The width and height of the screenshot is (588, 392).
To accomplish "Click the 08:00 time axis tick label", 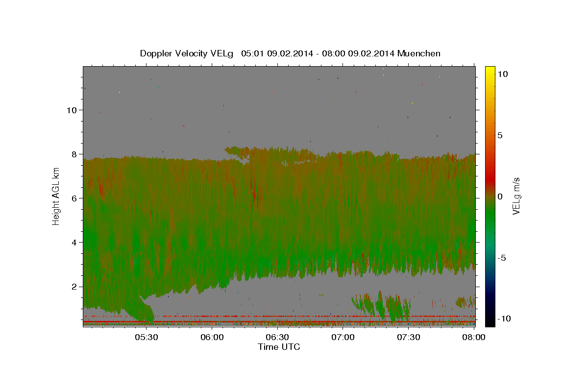I will (474, 337).
